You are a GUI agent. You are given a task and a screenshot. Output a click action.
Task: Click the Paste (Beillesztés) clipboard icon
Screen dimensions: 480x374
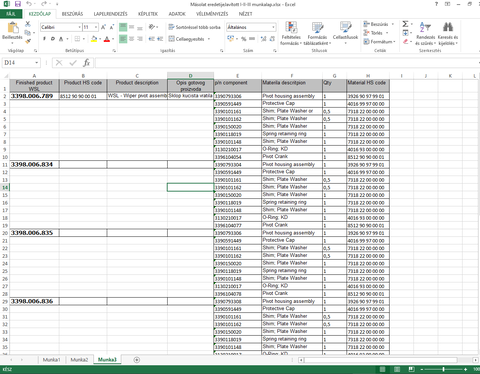click(x=13, y=27)
